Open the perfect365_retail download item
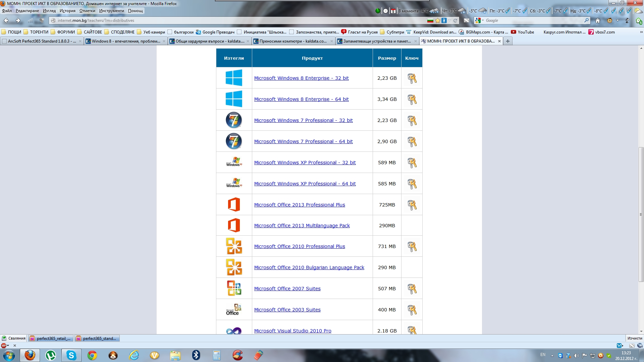Viewport: 644px width, 362px height. 51,339
